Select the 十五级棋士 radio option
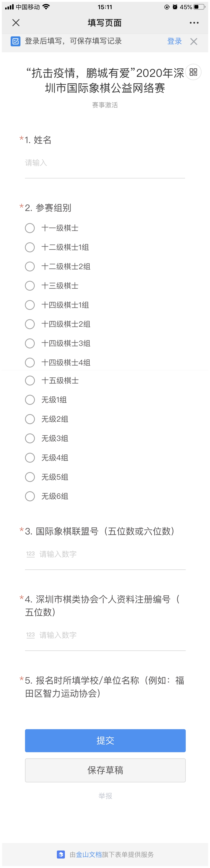Screen dimensions: 210x868 [x=30, y=381]
